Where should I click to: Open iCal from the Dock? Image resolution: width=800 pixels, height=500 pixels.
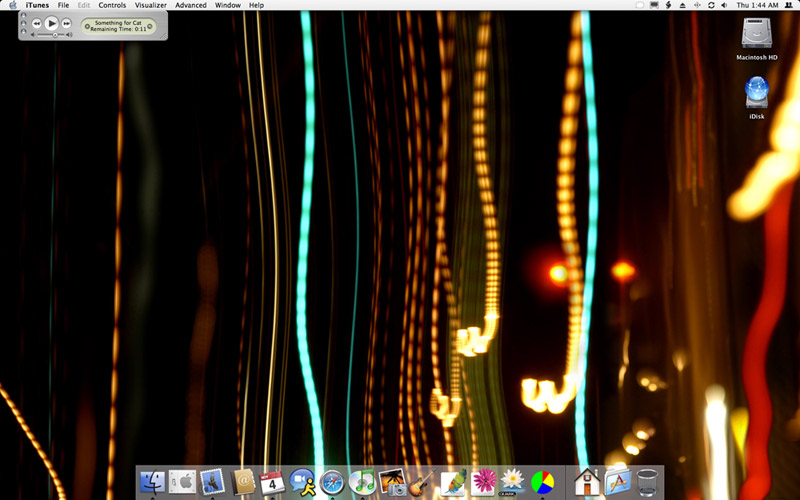click(272, 482)
